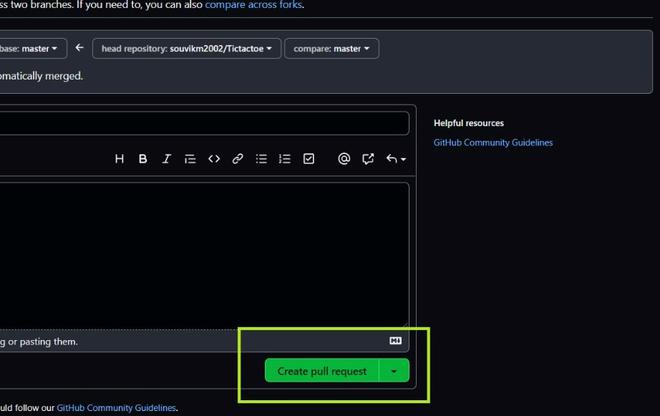Add a task list with the checkbox icon
This screenshot has width=660, height=416.
point(309,159)
